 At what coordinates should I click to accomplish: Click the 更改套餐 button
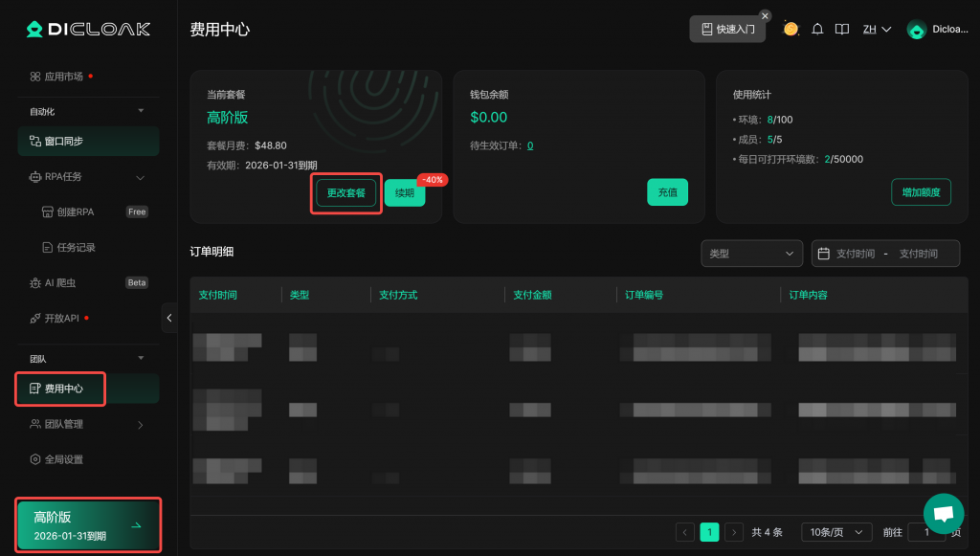[x=346, y=192]
